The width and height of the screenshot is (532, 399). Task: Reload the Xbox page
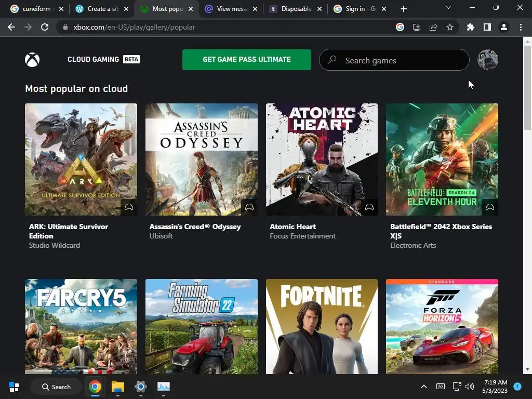pyautogui.click(x=45, y=27)
